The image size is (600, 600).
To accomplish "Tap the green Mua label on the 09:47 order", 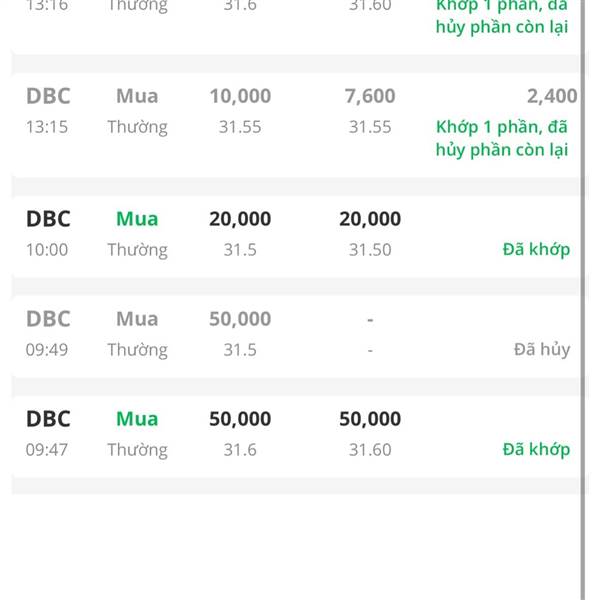I will coord(137,419).
